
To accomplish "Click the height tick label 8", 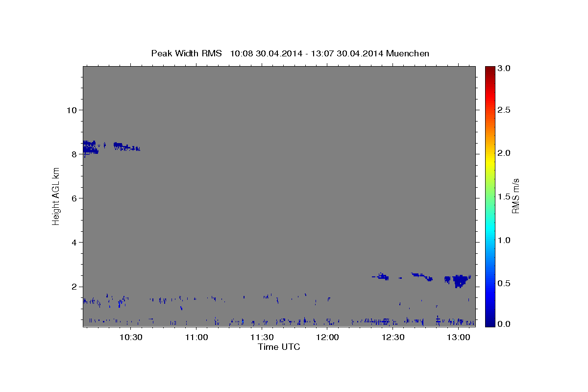I will tap(74, 154).
